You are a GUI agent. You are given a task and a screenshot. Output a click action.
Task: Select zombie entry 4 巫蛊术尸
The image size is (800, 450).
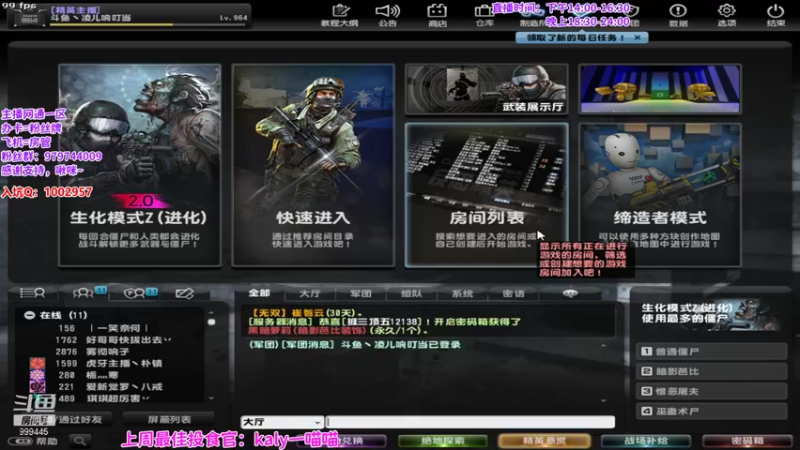pos(711,411)
